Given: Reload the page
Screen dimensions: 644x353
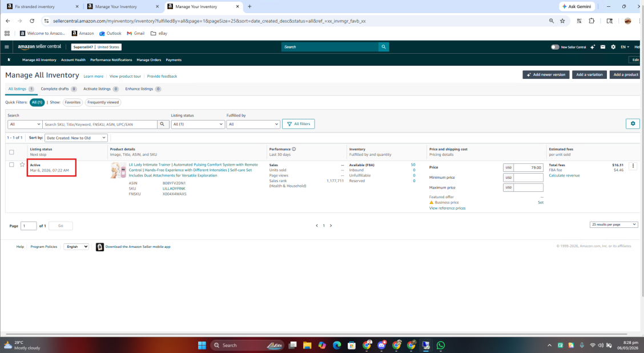Looking at the screenshot, I should (x=31, y=21).
